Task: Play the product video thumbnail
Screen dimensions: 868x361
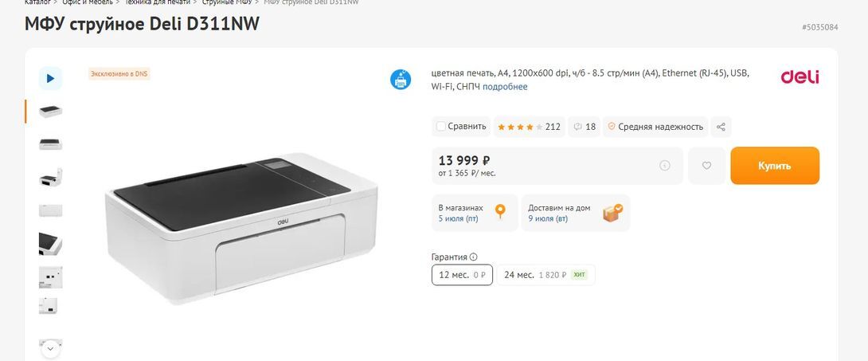Action: point(50,78)
